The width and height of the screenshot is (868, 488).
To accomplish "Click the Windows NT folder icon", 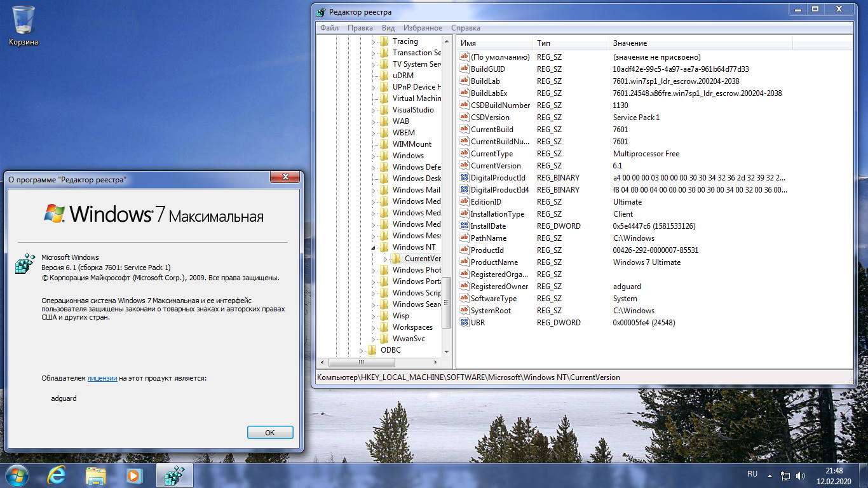I will coord(383,247).
